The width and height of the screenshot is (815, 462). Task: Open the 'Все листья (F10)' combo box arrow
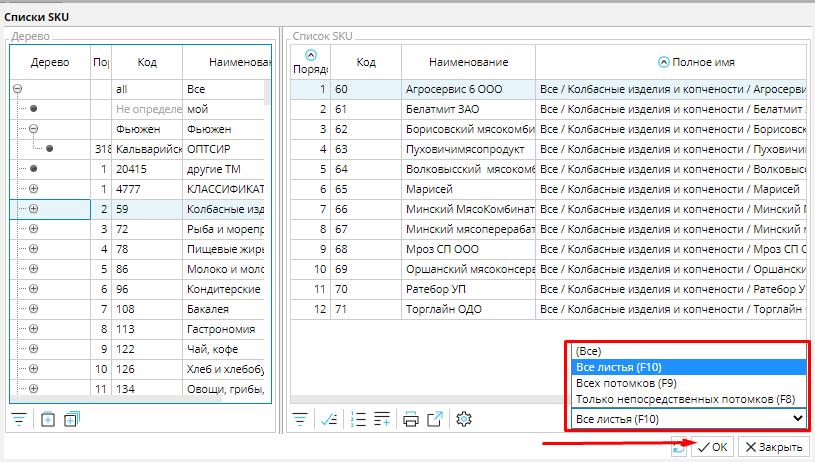click(797, 418)
